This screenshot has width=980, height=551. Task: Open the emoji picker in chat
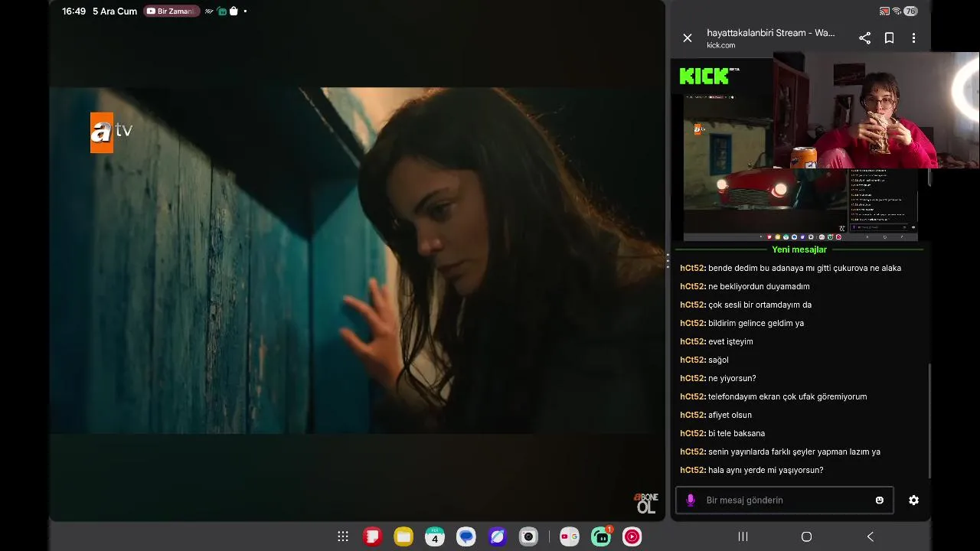pyautogui.click(x=880, y=500)
